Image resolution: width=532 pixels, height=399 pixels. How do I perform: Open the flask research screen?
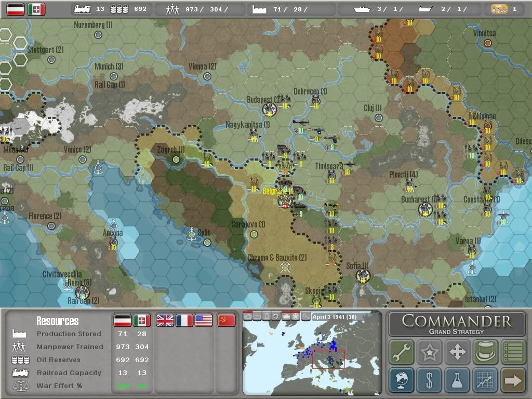[457, 380]
